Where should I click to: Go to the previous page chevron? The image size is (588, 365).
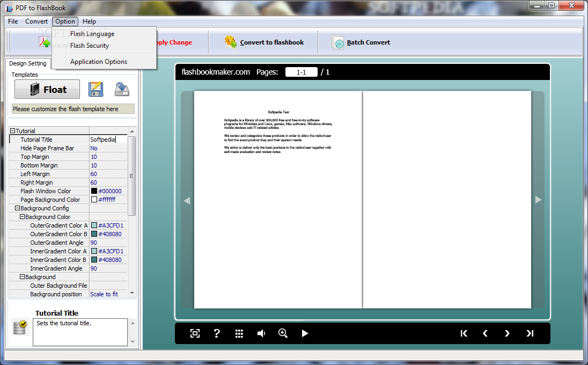pos(485,333)
